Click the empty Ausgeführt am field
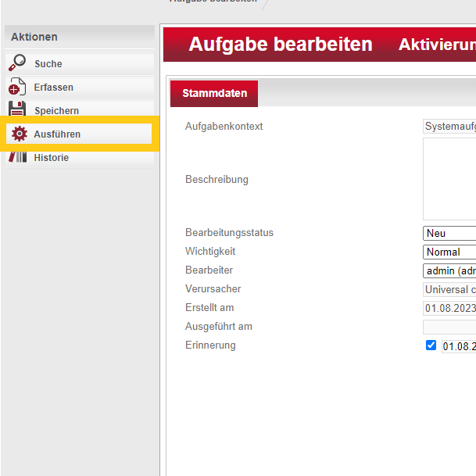The image size is (476, 476). pos(449,327)
